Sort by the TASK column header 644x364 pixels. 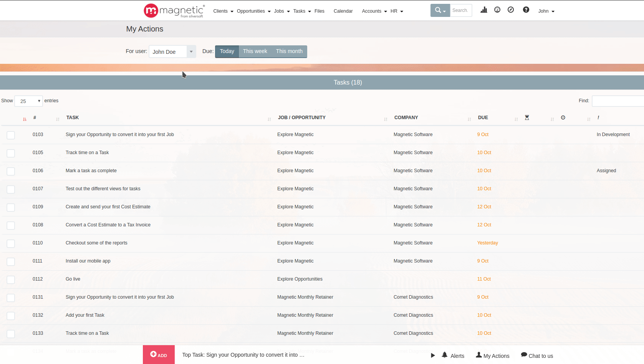(73, 118)
